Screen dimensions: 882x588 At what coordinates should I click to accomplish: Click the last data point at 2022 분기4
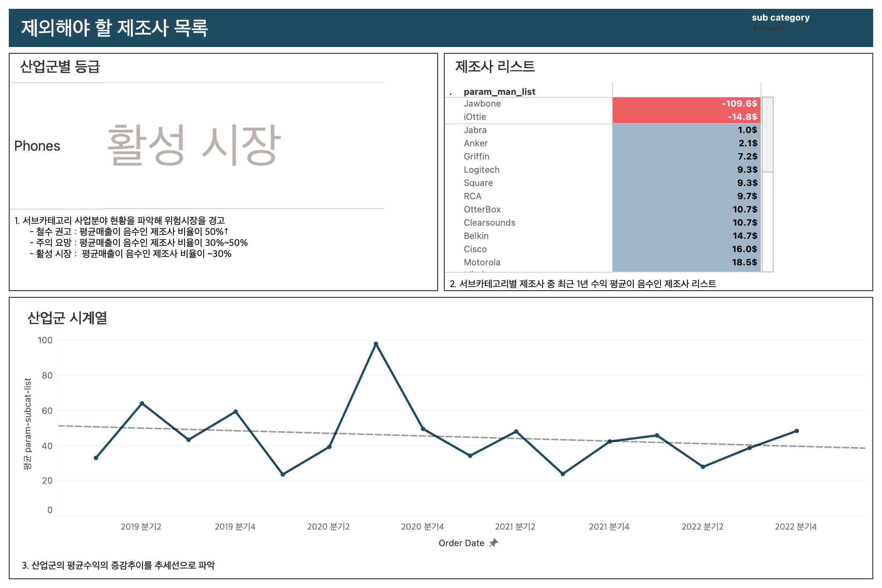(x=796, y=431)
